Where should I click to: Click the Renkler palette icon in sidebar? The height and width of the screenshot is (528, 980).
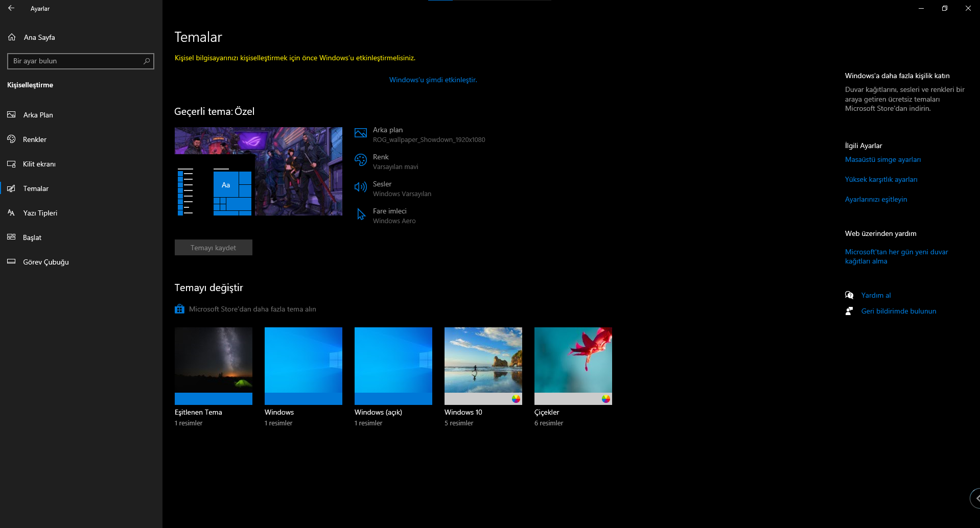tap(11, 139)
